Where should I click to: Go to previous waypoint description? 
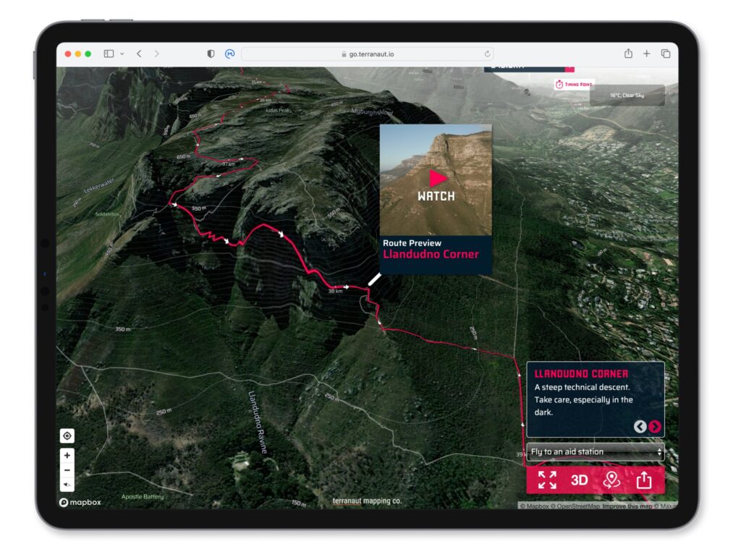click(640, 427)
